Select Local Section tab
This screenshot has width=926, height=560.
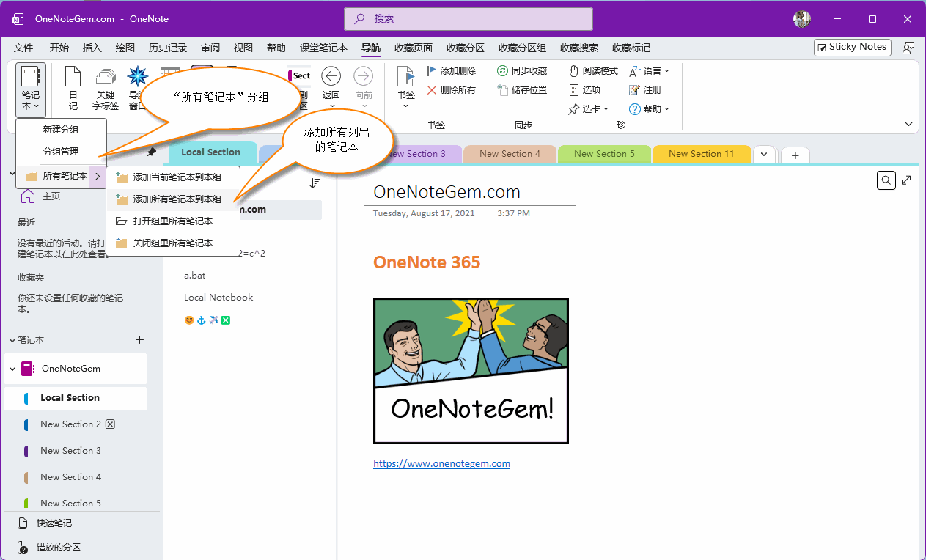pyautogui.click(x=211, y=152)
